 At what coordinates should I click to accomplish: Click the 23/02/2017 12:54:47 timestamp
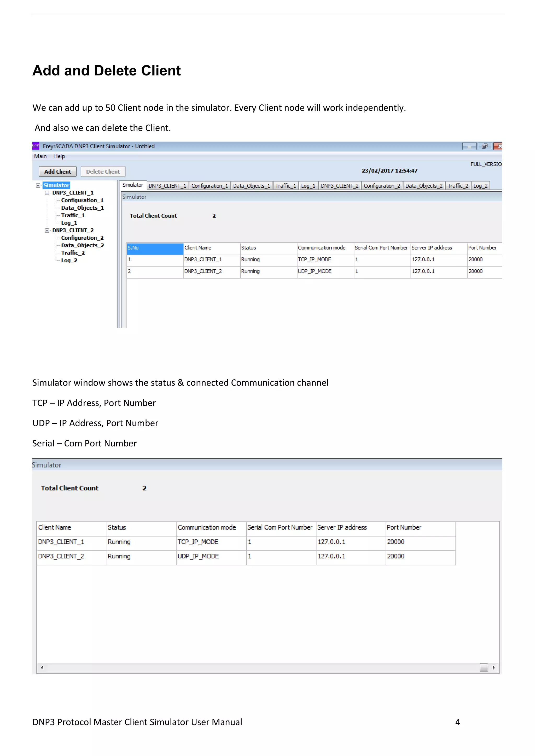coord(389,171)
